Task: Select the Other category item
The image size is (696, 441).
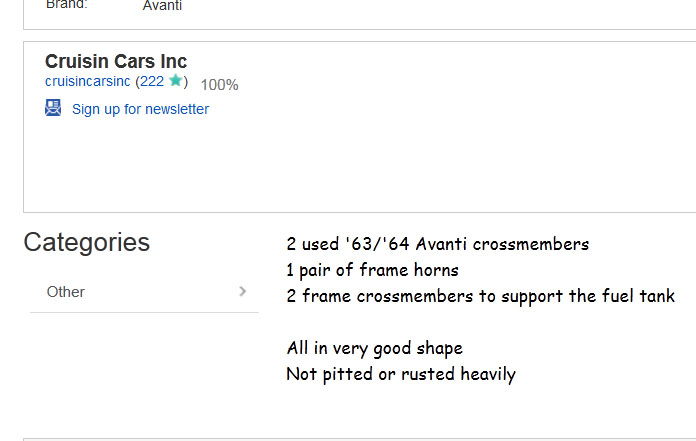Action: (66, 292)
